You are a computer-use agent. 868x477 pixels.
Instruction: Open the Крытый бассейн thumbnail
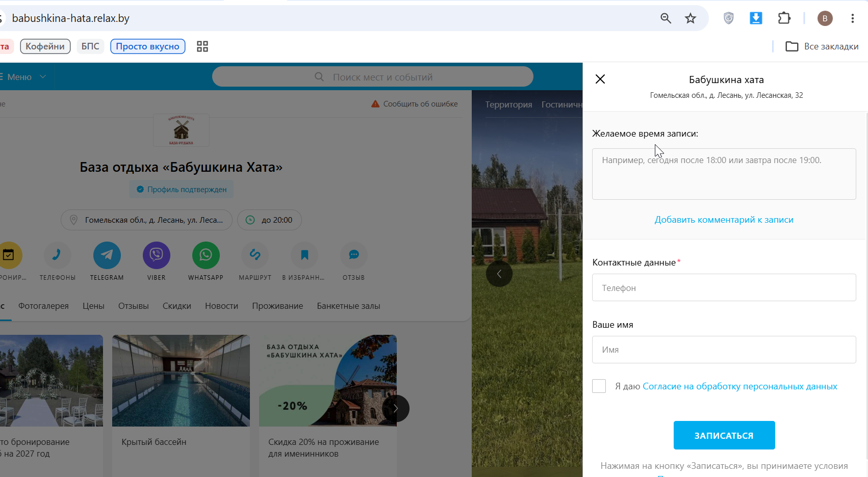(181, 381)
